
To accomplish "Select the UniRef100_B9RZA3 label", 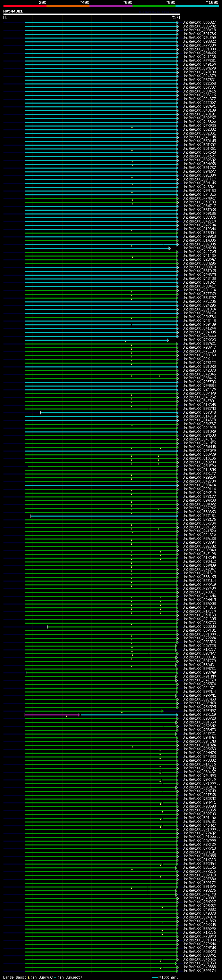I will pyautogui.click(x=199, y=814).
